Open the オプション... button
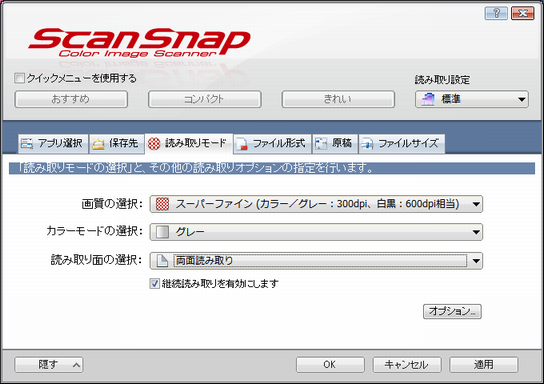Screen dimensions: 544x384 coord(452,311)
